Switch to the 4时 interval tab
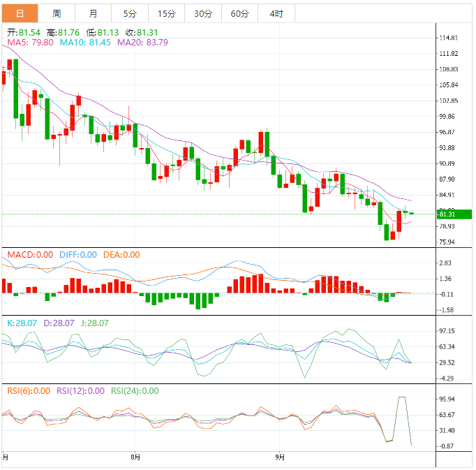476x470 pixels. [276, 14]
